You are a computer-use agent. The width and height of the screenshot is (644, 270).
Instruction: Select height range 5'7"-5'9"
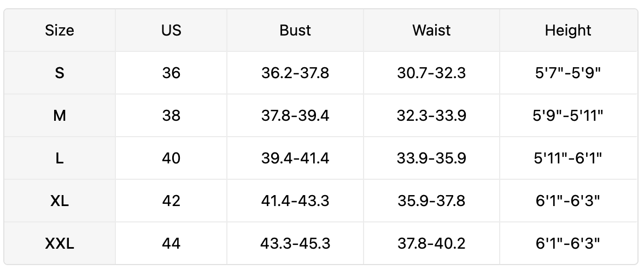point(568,73)
